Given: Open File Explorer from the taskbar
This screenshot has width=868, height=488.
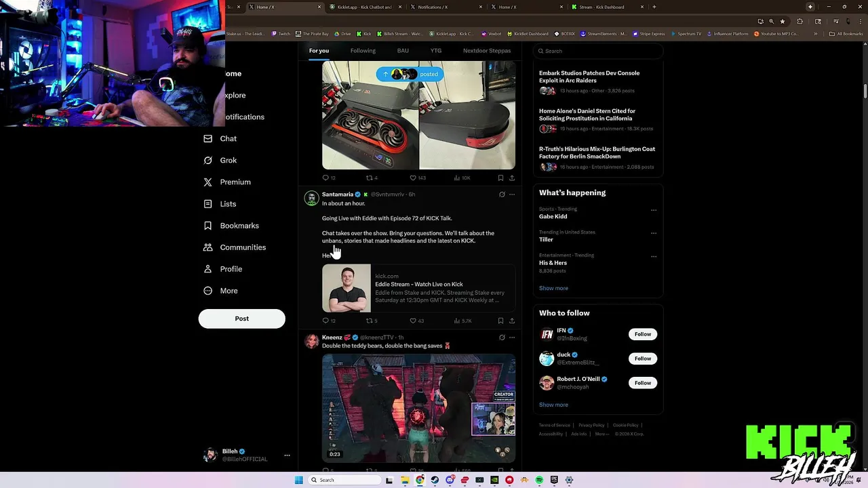Looking at the screenshot, I should click(x=405, y=480).
